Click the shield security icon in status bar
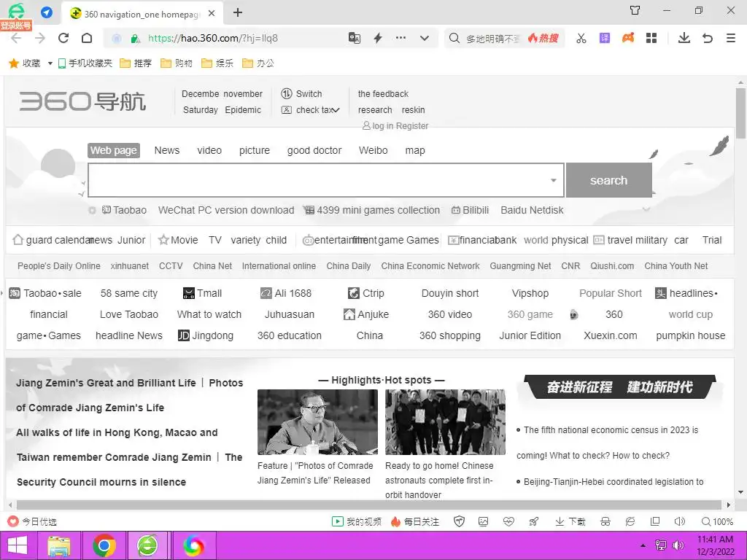The height and width of the screenshot is (560, 747). click(460, 522)
